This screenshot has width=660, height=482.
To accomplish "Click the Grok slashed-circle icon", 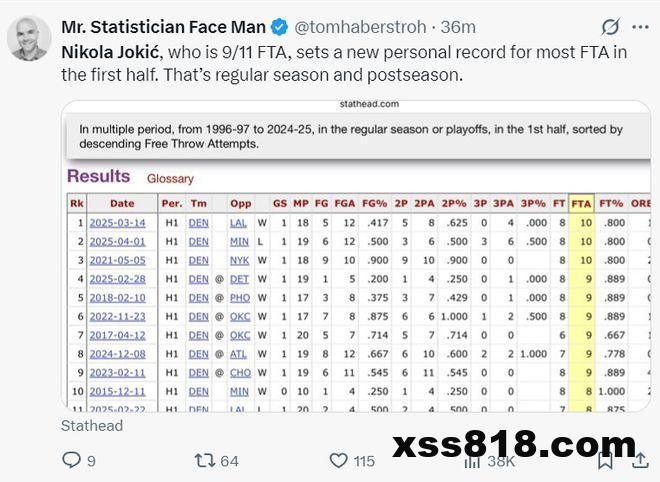I will coord(610,27).
